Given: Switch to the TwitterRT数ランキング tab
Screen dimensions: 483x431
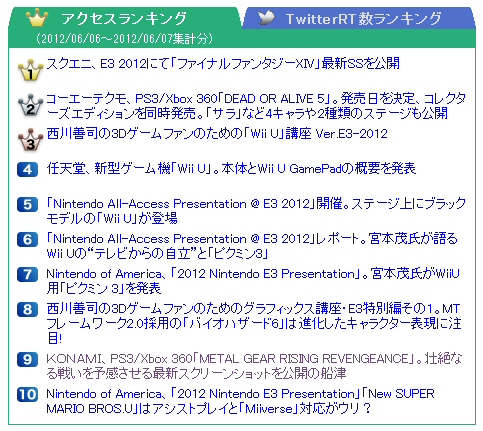Looking at the screenshot, I should 359,18.
